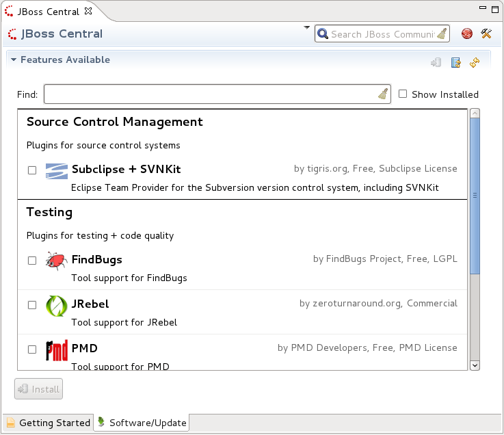Collapse the Features Available section
The width and height of the screenshot is (504, 435).
point(14,60)
